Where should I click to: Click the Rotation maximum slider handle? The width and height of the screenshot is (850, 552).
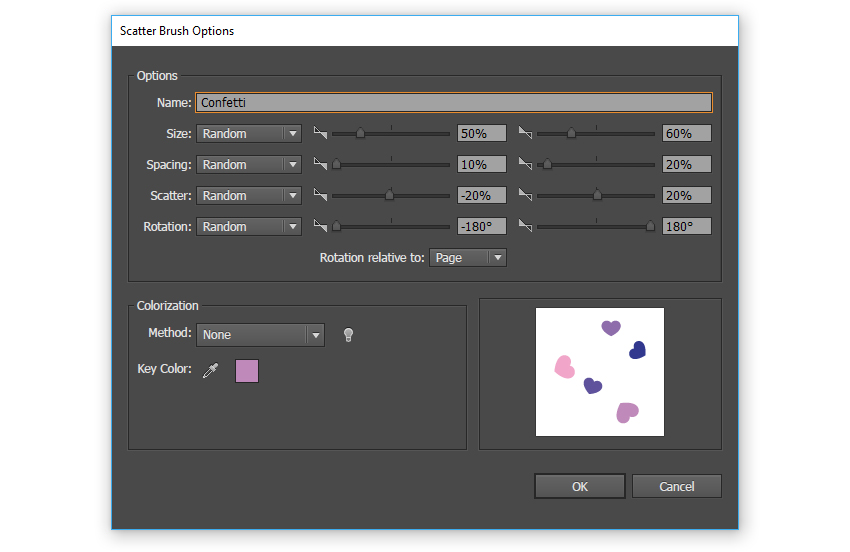650,226
